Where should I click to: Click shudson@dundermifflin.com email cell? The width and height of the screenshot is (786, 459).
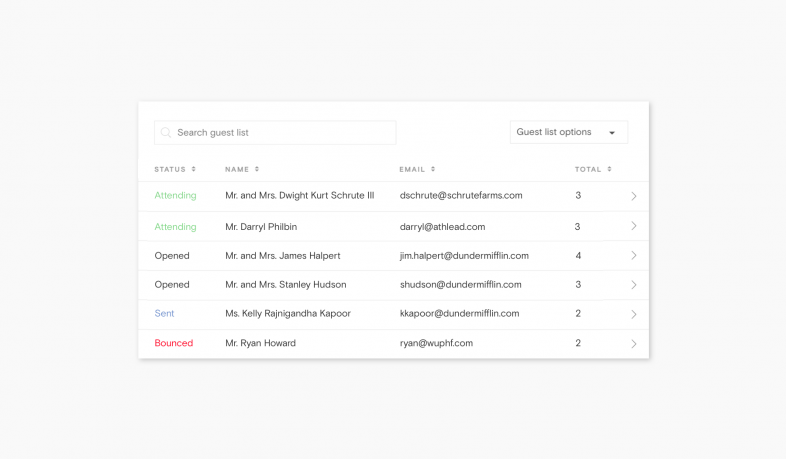click(x=461, y=285)
